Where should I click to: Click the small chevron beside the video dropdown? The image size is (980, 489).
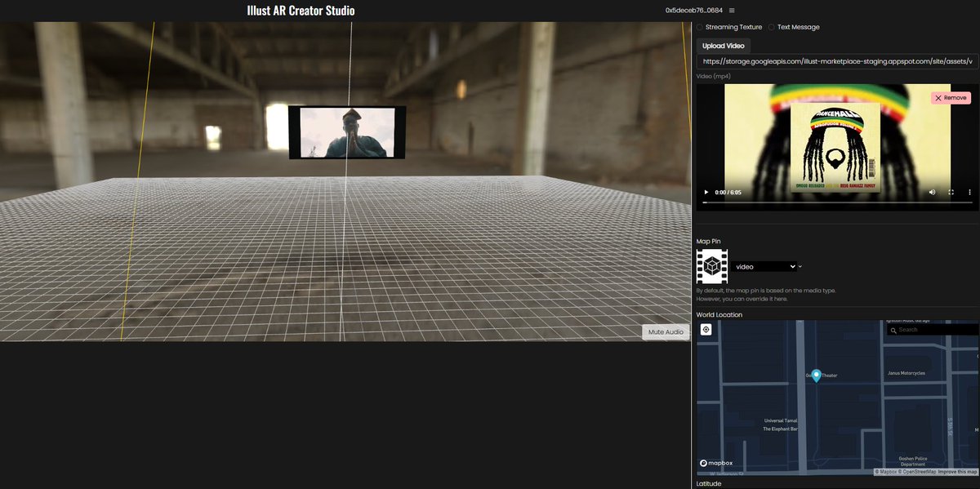800,266
